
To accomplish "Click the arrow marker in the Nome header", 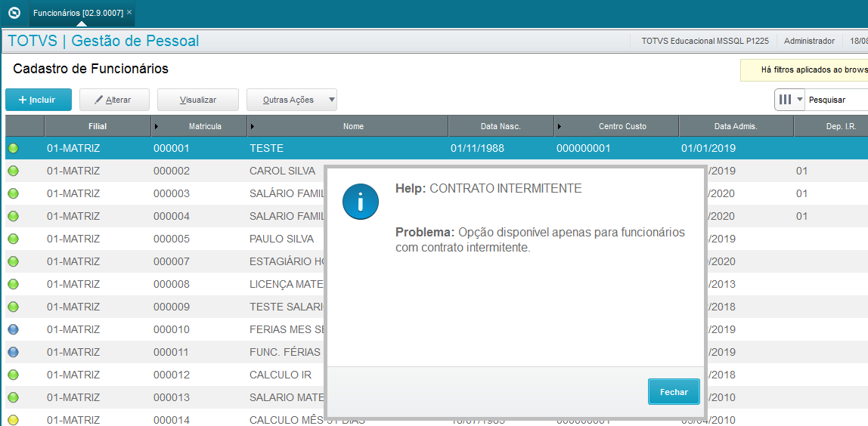I will (253, 127).
